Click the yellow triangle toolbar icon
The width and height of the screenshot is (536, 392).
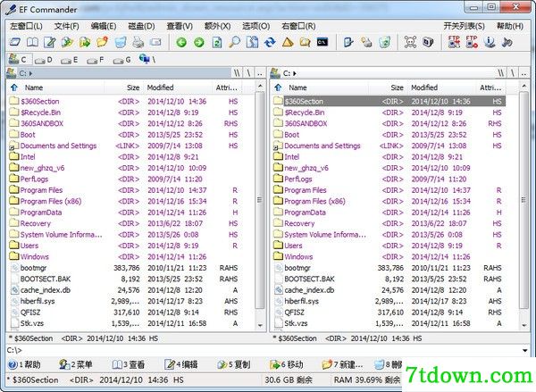pyautogui.click(x=288, y=42)
